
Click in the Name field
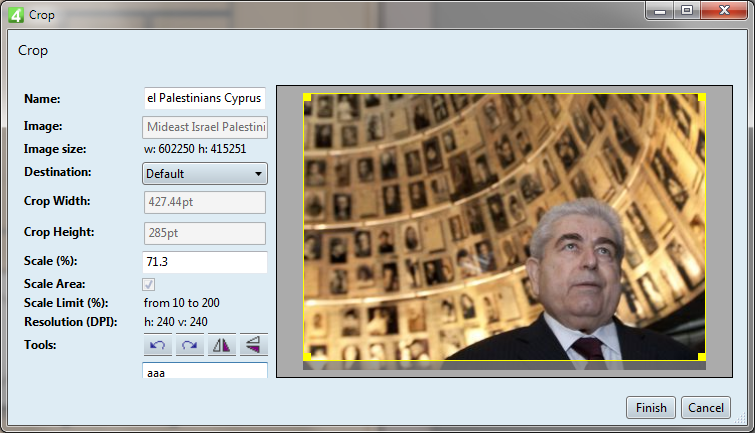pyautogui.click(x=205, y=98)
